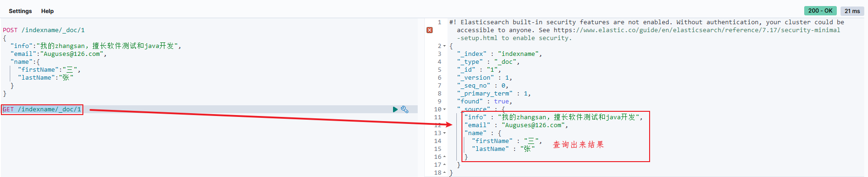
Task: Collapse the name object at line 13
Action: point(444,133)
